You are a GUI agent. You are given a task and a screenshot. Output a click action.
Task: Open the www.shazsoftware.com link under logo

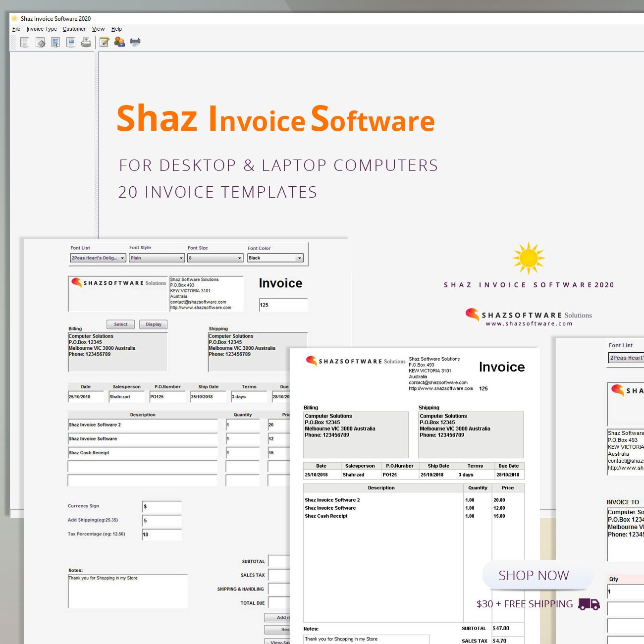pos(529,323)
